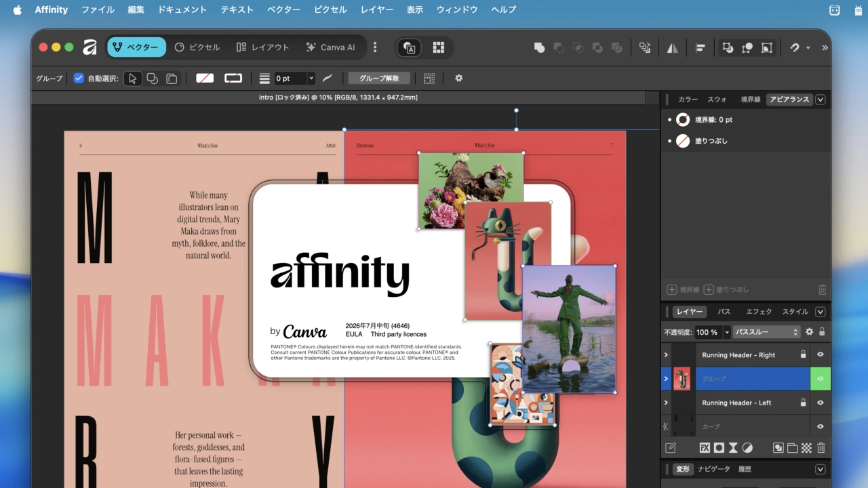The width and height of the screenshot is (868, 488).
Task: Hide the カーブ layer via eye icon
Action: 820,426
